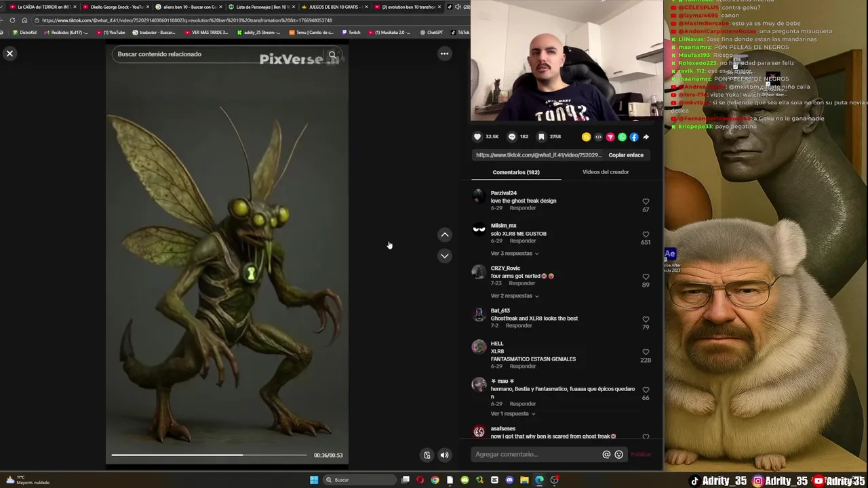The image size is (868, 488).
Task: Open Task View on taskbar
Action: [x=405, y=480]
